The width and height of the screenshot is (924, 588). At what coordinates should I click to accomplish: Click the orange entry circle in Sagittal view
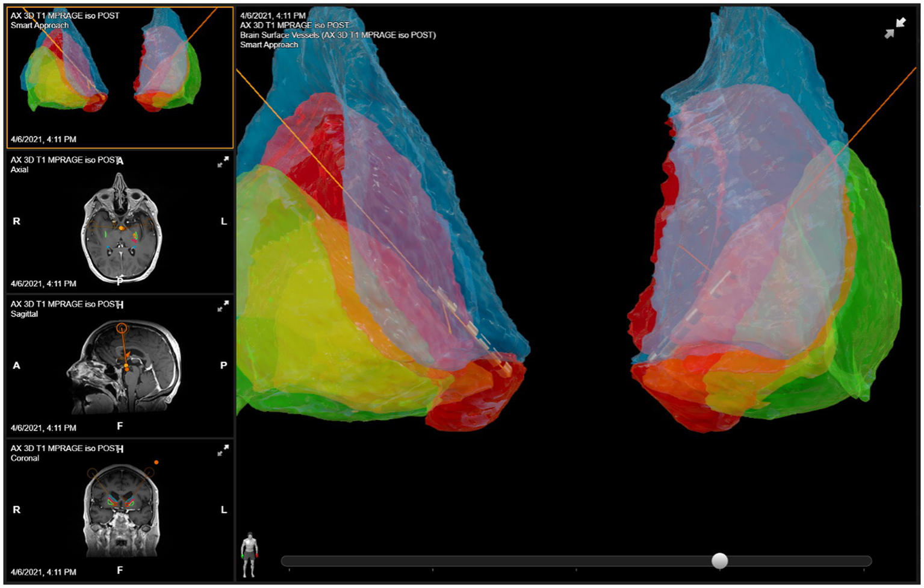point(122,328)
